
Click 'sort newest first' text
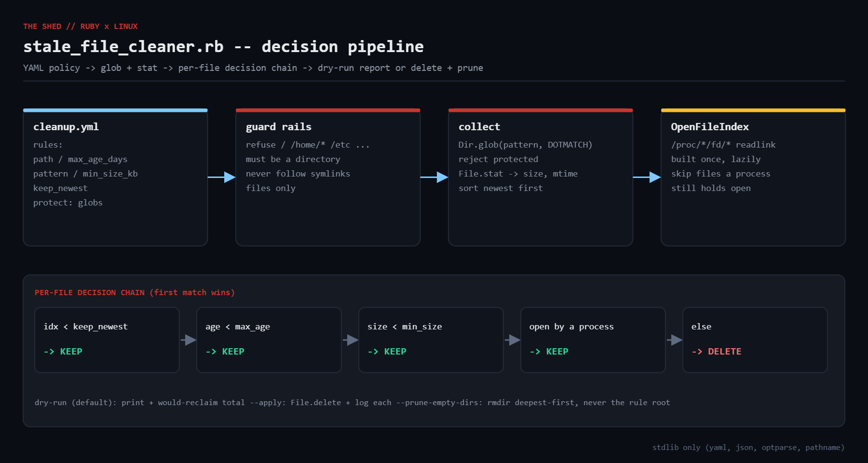[501, 188]
